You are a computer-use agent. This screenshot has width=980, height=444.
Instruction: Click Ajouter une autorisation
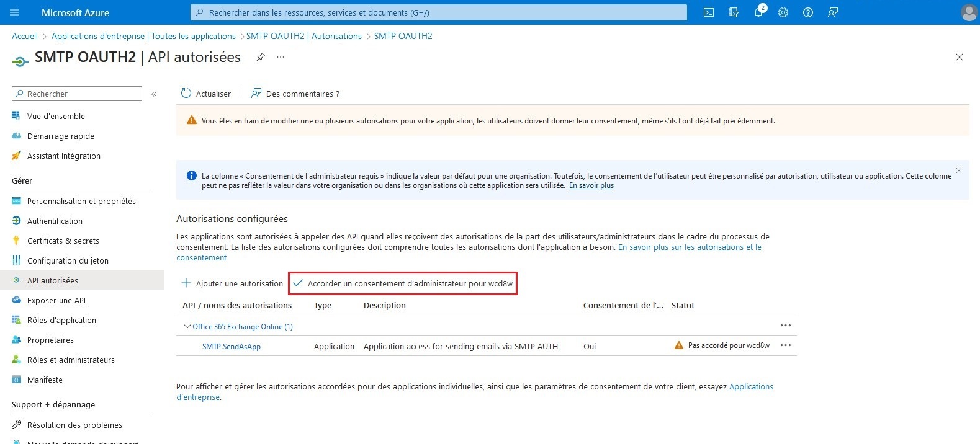(x=232, y=283)
